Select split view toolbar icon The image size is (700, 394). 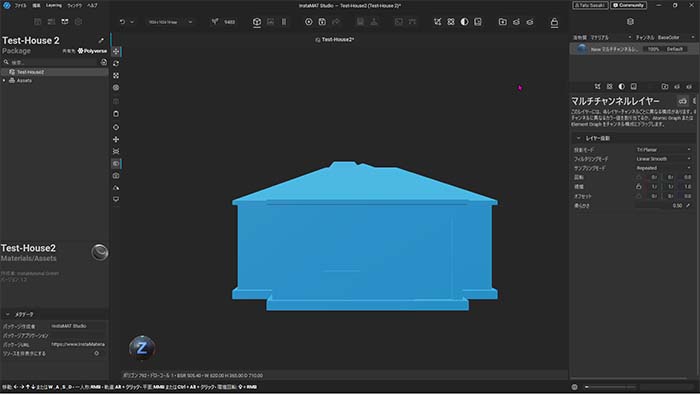(x=284, y=22)
